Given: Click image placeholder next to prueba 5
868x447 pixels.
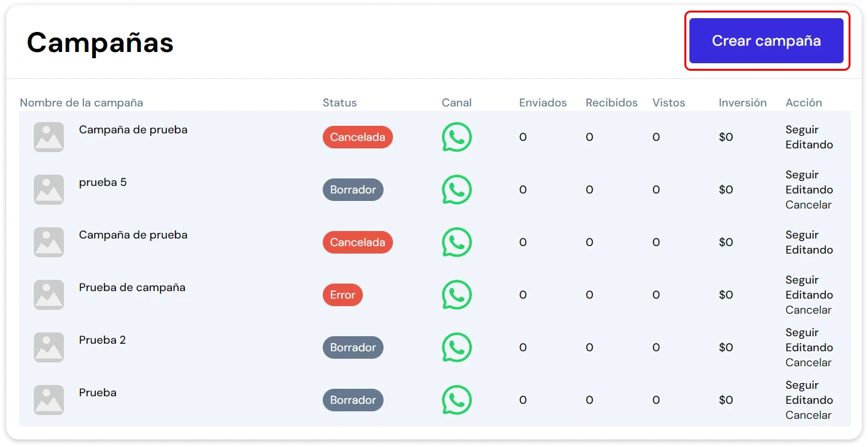Looking at the screenshot, I should [x=49, y=190].
